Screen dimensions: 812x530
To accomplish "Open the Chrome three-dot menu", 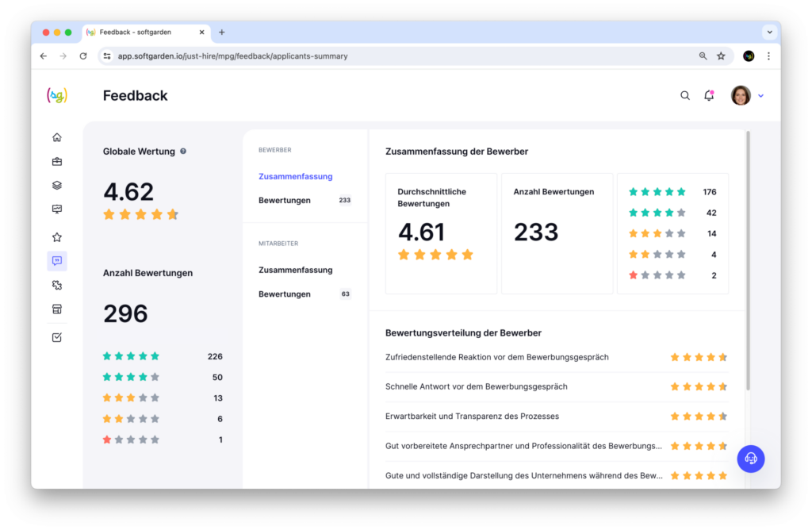I will (x=768, y=56).
